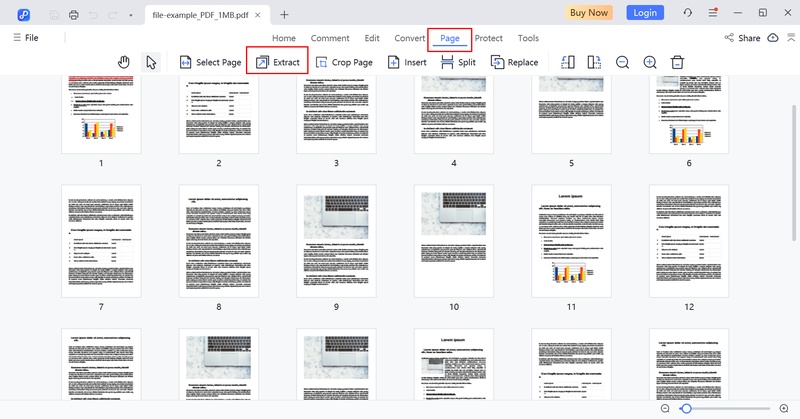Select the Hand pan tool
Image resolution: width=800 pixels, height=419 pixels.
pyautogui.click(x=125, y=62)
